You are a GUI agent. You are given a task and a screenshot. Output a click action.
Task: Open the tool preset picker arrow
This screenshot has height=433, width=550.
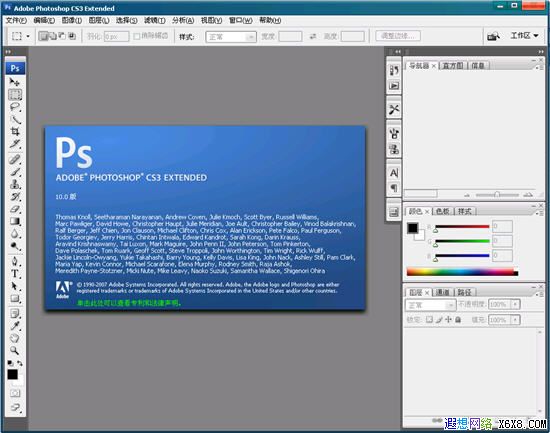click(x=28, y=36)
